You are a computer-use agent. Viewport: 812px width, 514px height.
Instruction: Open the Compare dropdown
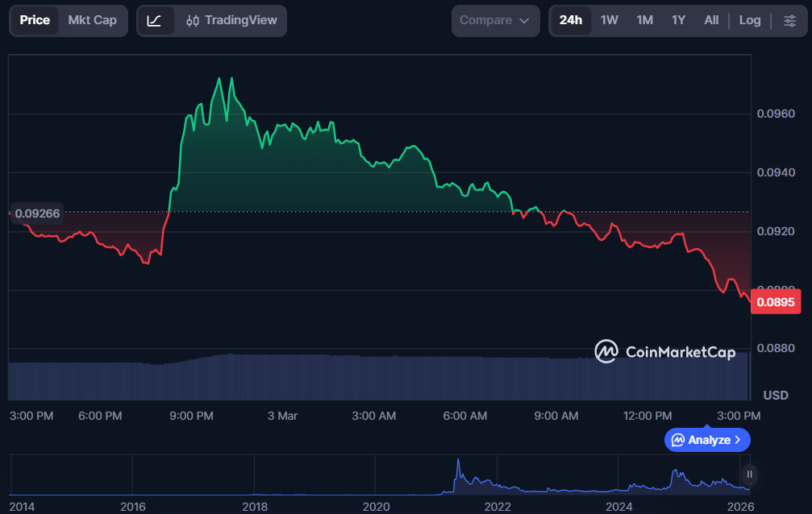[495, 20]
